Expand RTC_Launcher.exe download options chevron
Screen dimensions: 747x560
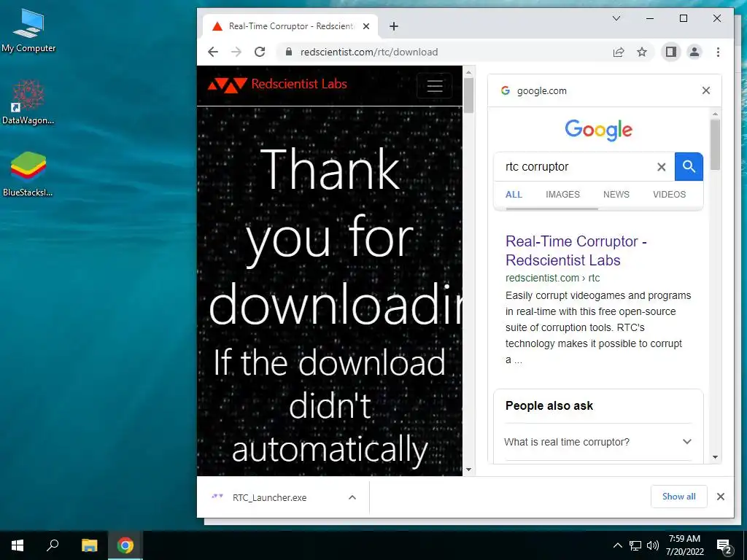tap(352, 497)
